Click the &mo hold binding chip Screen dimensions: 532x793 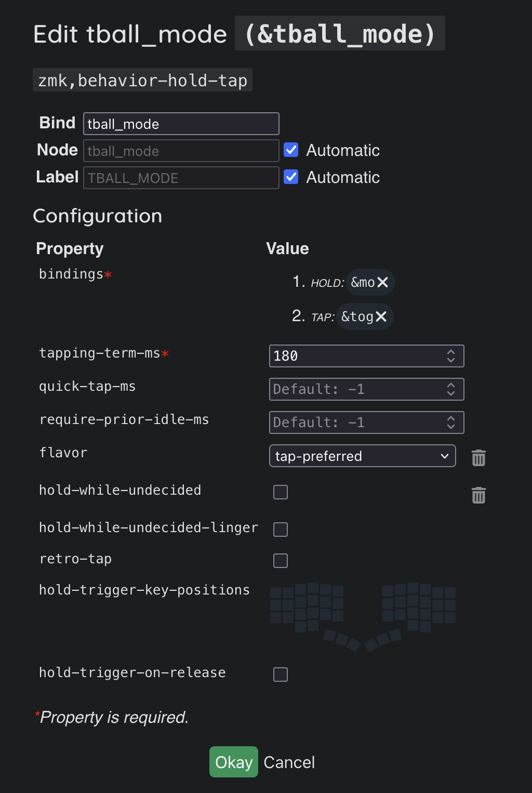pyautogui.click(x=363, y=282)
